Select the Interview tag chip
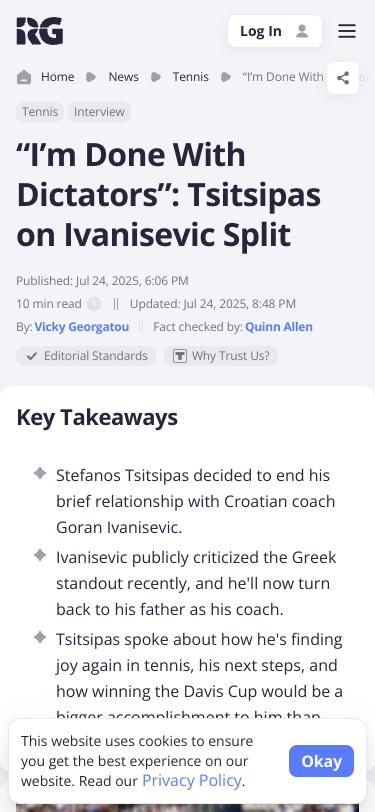Viewport: 375px width, 812px height. [99, 112]
